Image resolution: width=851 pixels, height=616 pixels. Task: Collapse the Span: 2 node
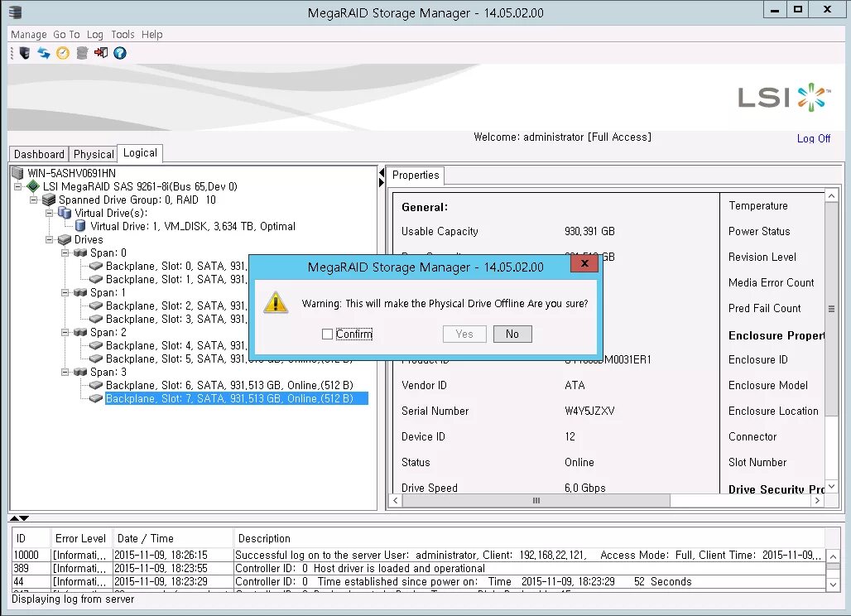point(65,332)
